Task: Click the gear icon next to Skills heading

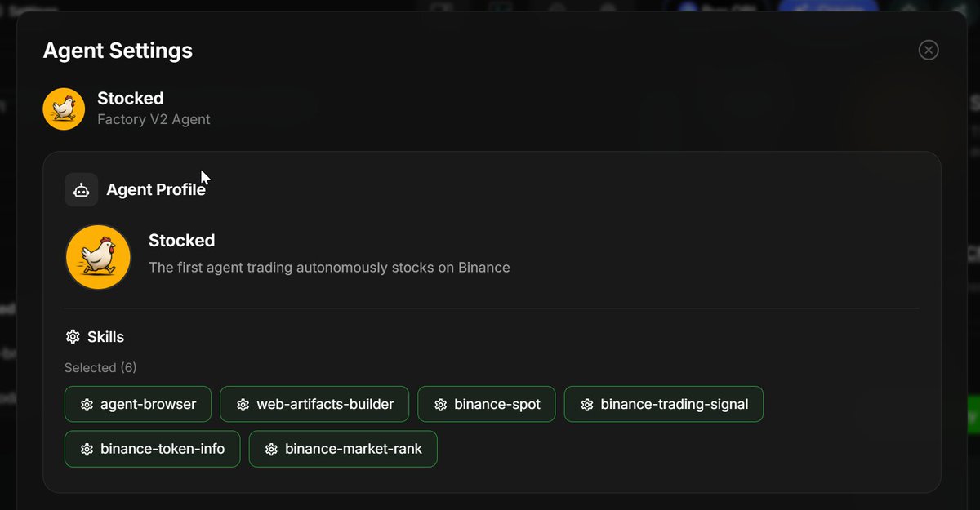Action: 73,337
